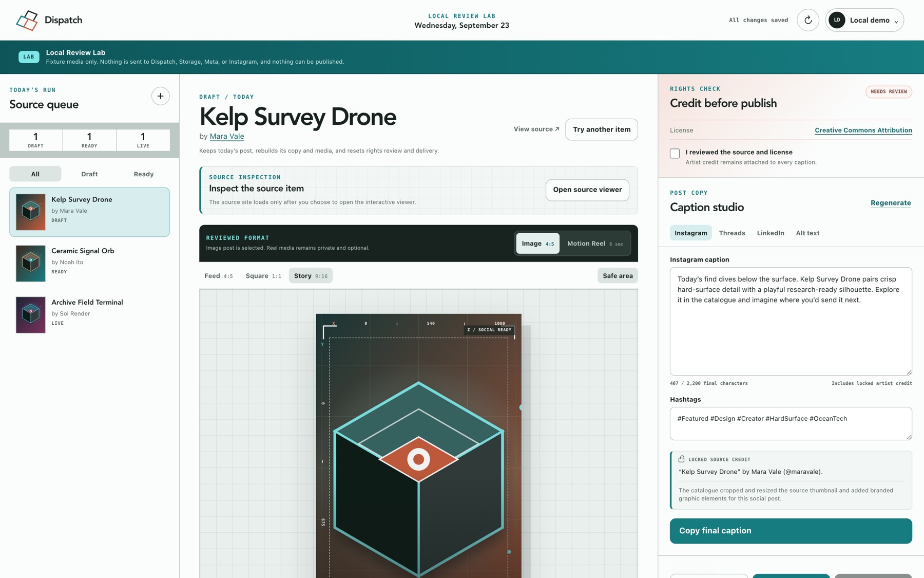Viewport: 924px width, 578px height.
Task: Check 'I reviewed the source and license'
Action: pyautogui.click(x=675, y=153)
